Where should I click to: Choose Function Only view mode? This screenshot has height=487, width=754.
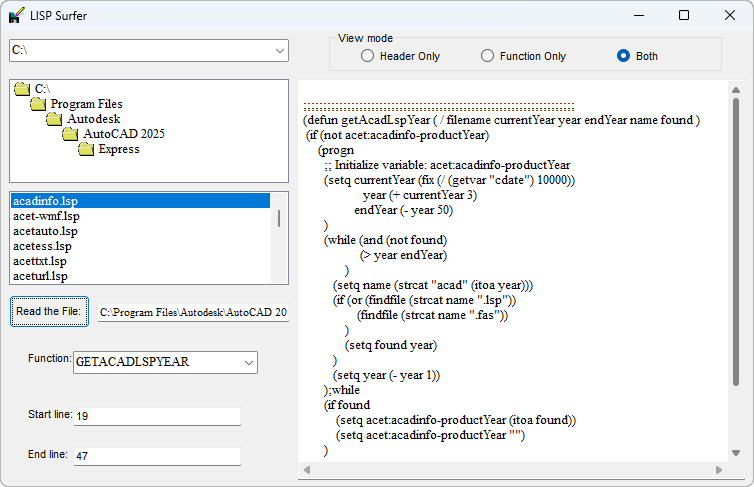pos(488,56)
